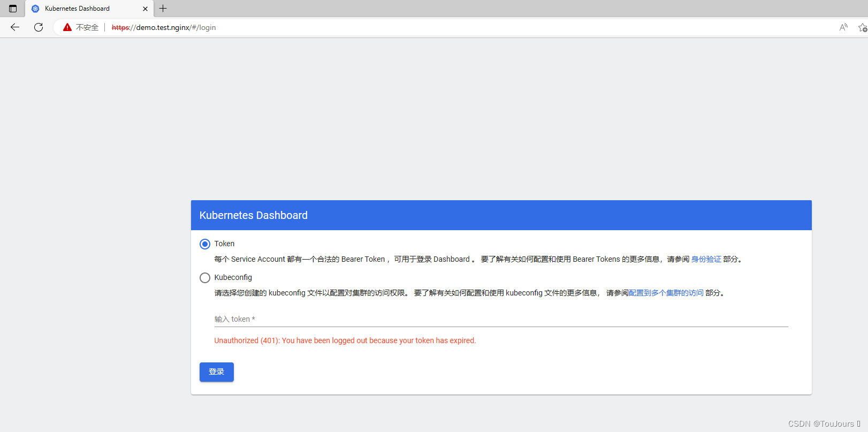Click the 不安全 security label
This screenshot has height=432, width=868.
[87, 27]
